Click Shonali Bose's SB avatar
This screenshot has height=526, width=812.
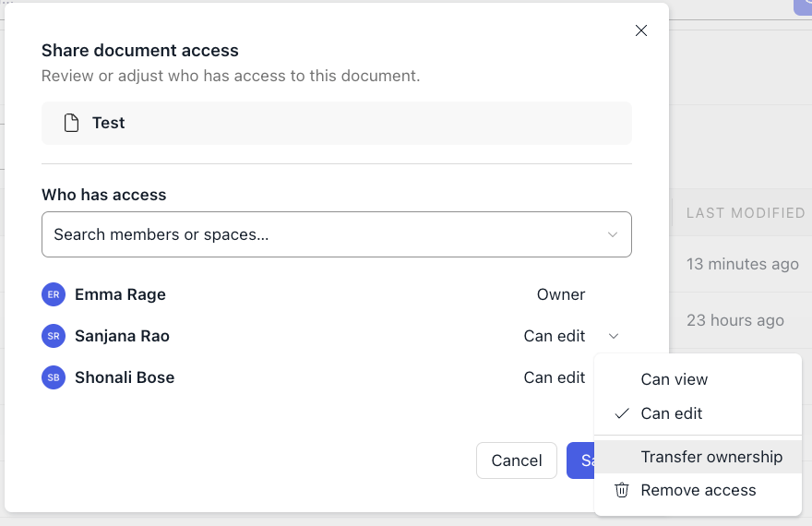click(x=54, y=377)
